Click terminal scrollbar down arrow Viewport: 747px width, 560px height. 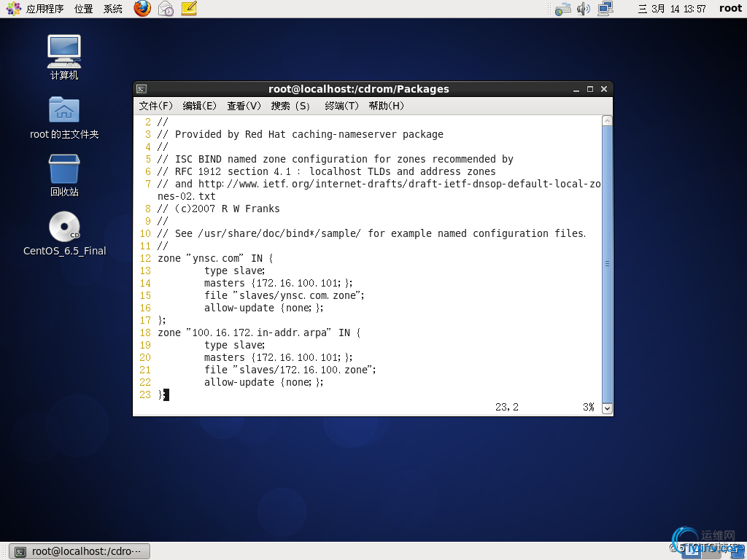tap(607, 408)
